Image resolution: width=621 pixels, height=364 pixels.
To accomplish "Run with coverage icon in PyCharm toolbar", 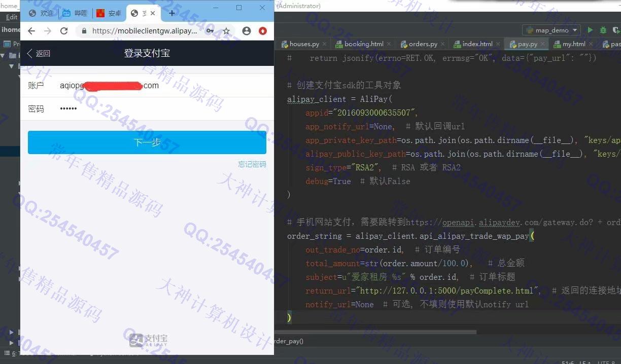I will [x=616, y=30].
